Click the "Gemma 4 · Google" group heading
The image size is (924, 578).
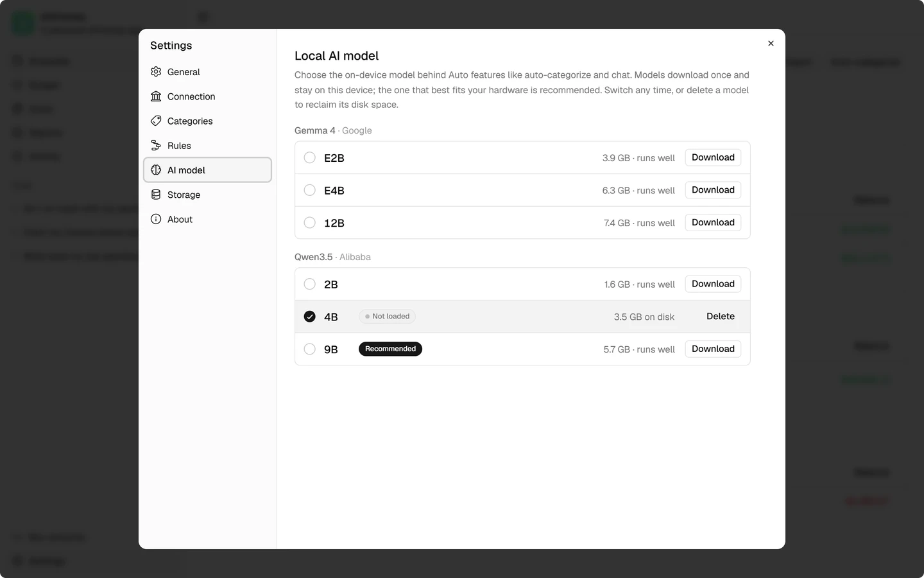click(333, 130)
